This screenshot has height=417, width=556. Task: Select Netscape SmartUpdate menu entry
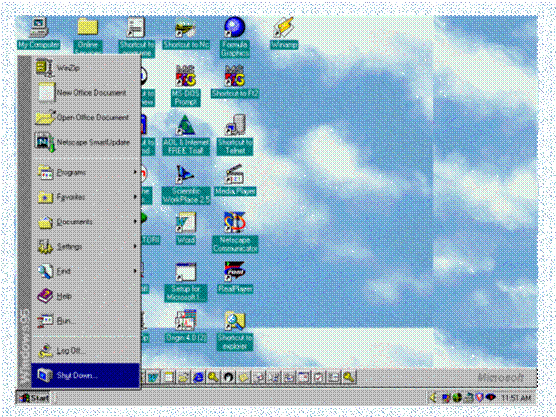click(x=86, y=142)
